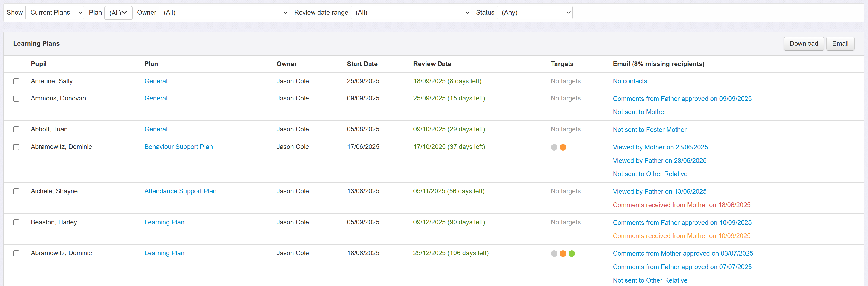This screenshot has height=286, width=868.
Task: Open the Attendance Support Plan link
Action: (180, 191)
